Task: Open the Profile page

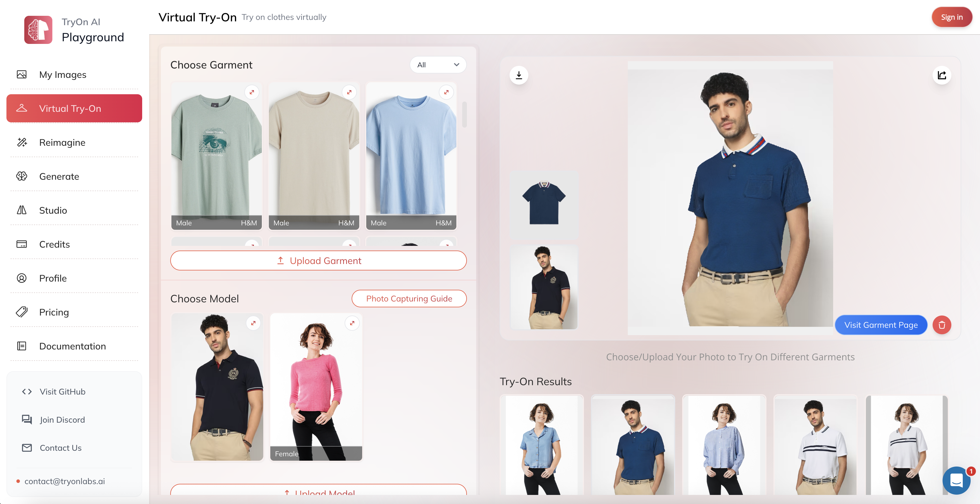Action: [x=74, y=278]
